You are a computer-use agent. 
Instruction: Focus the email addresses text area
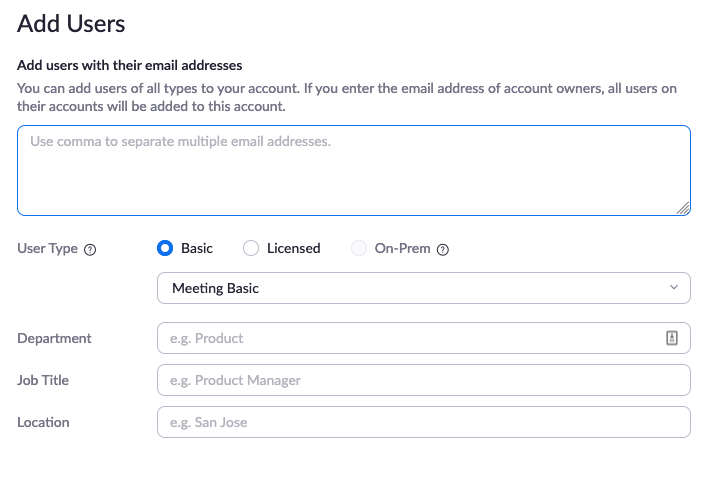[x=353, y=170]
